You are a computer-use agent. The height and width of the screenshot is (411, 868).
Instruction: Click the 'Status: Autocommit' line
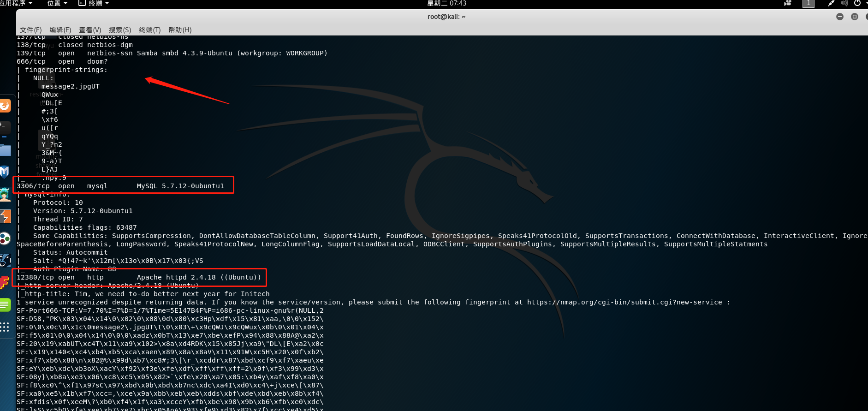[71, 253]
